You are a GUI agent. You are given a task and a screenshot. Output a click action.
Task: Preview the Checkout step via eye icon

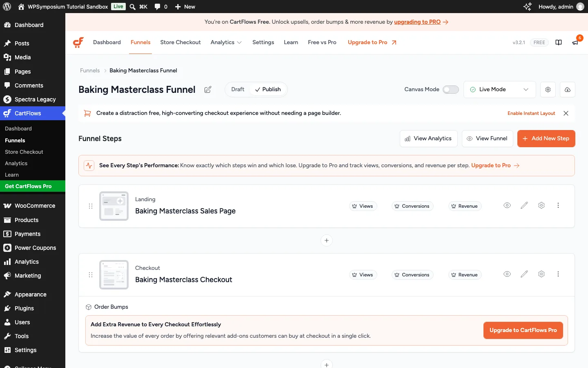pyautogui.click(x=507, y=274)
